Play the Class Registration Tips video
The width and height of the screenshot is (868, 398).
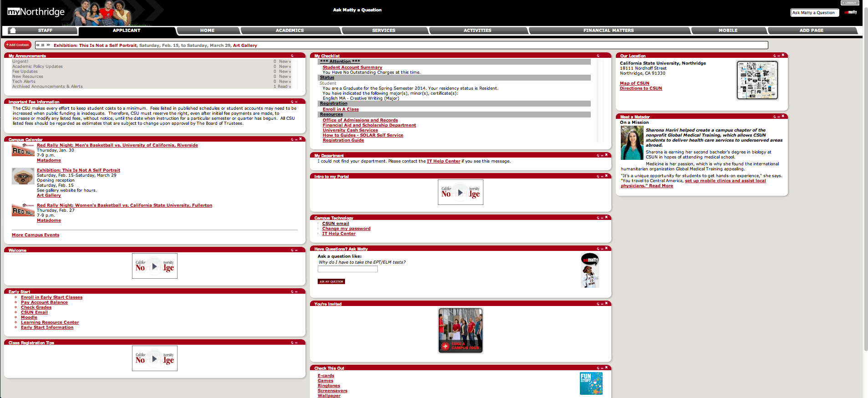point(155,359)
